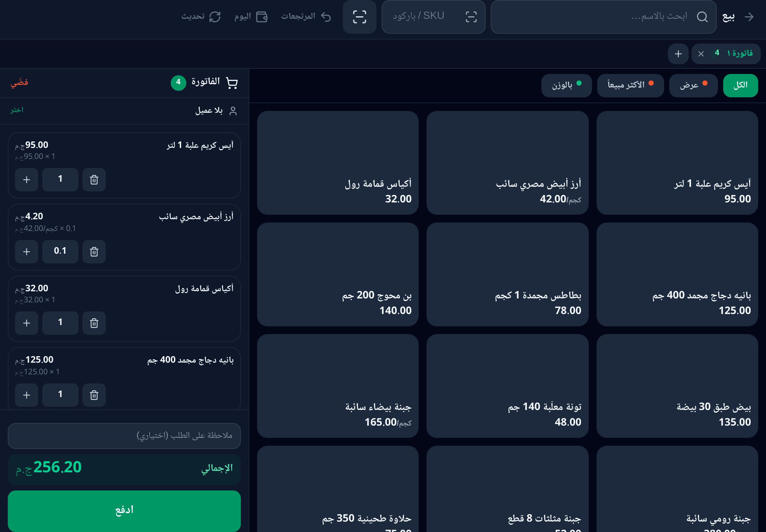Click the barcode scan camera button

359,17
